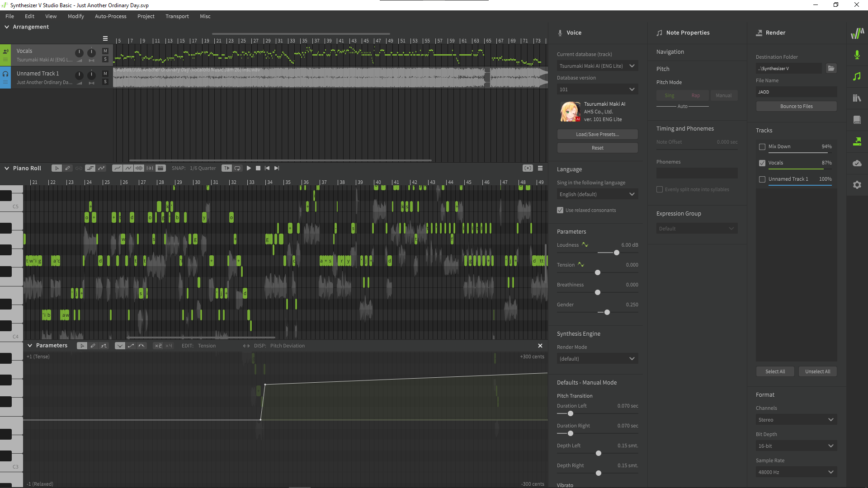
Task: Click the phoneme display icon in Piano Roll
Action: click(150, 168)
